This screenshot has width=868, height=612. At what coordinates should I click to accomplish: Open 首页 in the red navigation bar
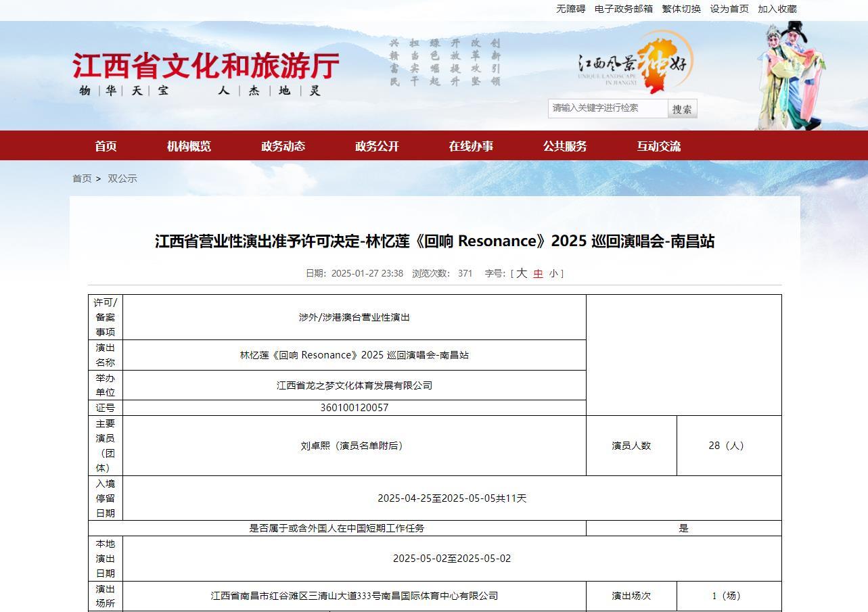click(x=106, y=146)
